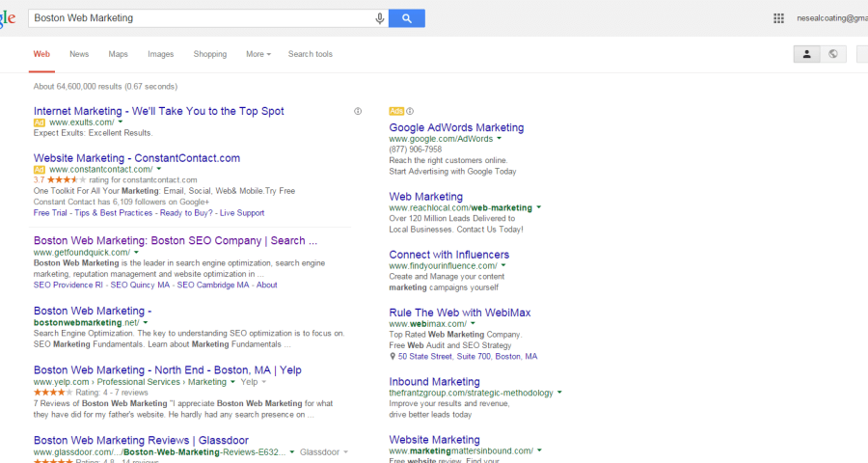Image resolution: width=868 pixels, height=463 pixels.
Task: Click yellow Ad badge for exults.com
Action: click(39, 123)
